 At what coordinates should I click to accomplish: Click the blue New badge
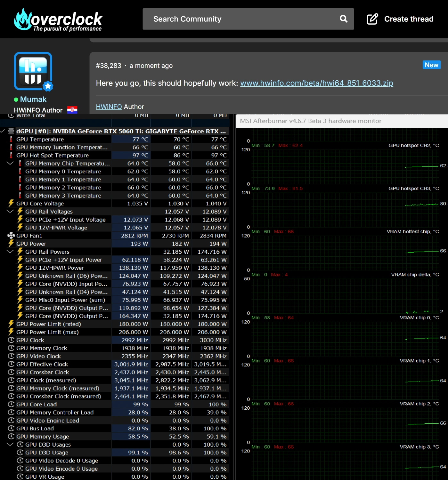coord(431,65)
